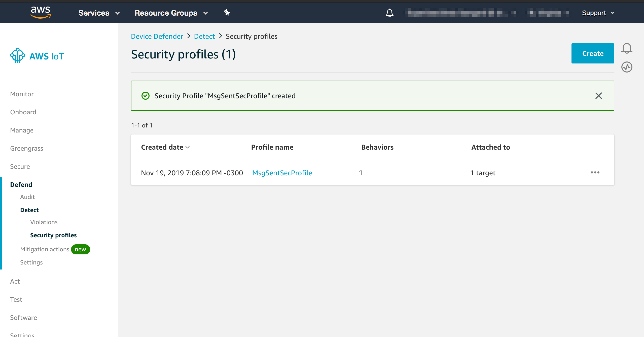644x337 pixels.
Task: Click the pin shortcut icon in the header
Action: [227, 13]
